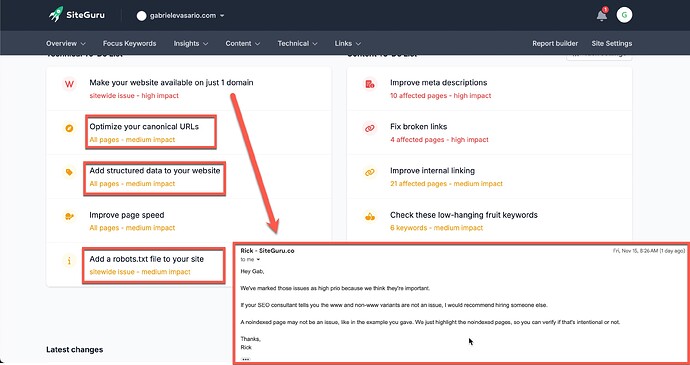Click the info icon beside robots.txt
Image resolution: width=690 pixels, height=365 pixels.
69,261
